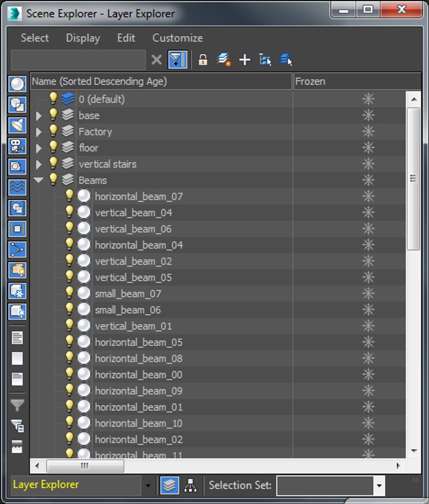Click the Display All icon in sidebar
This screenshot has height=504, width=429.
[17, 338]
